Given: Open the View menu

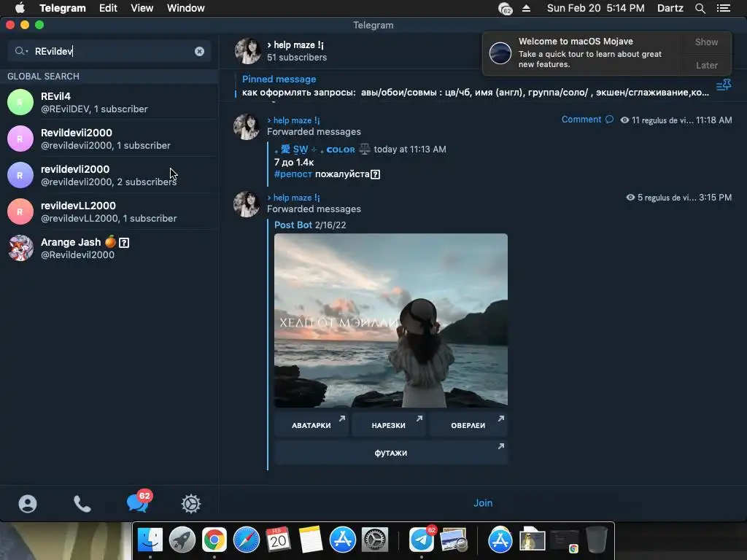Looking at the screenshot, I should (x=142, y=8).
